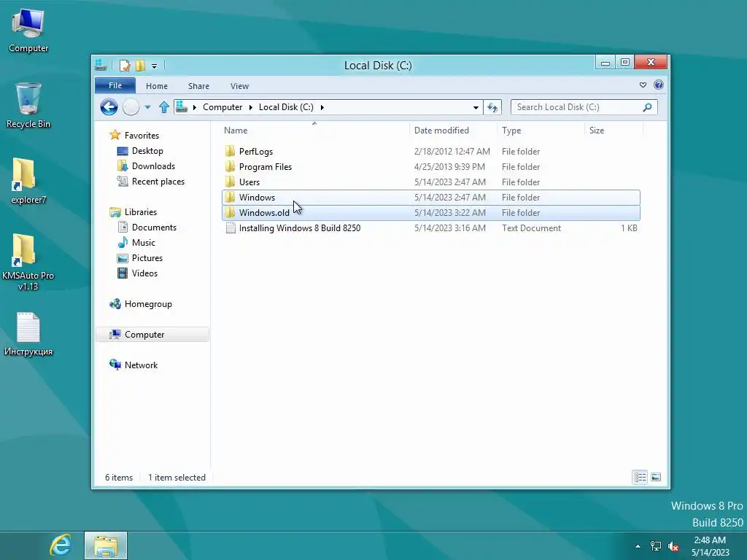Image resolution: width=747 pixels, height=560 pixels.
Task: Sort by the Date modified column header
Action: (x=441, y=131)
